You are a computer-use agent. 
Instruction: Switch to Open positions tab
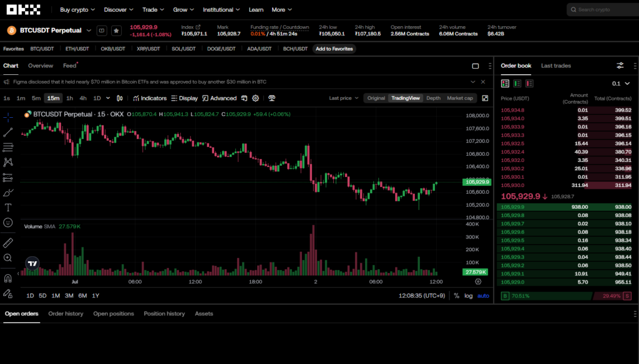(114, 314)
